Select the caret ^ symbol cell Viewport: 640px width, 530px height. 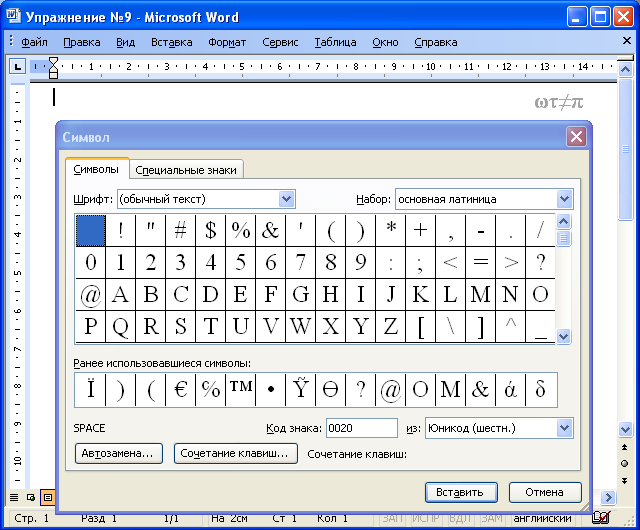511,326
